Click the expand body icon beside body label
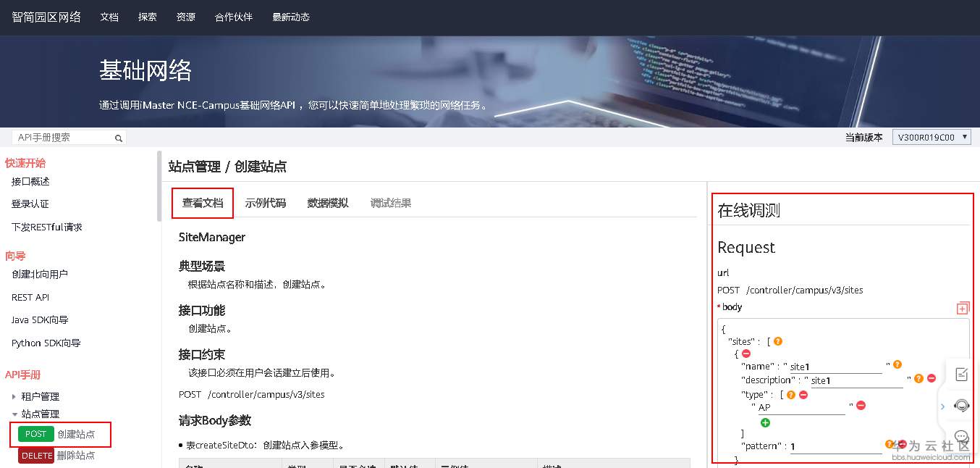The image size is (980, 468). click(x=962, y=308)
